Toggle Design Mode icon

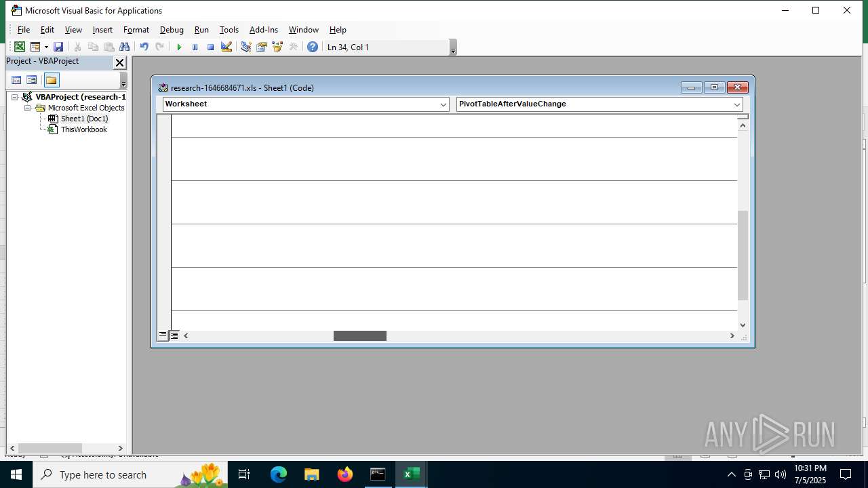(226, 47)
